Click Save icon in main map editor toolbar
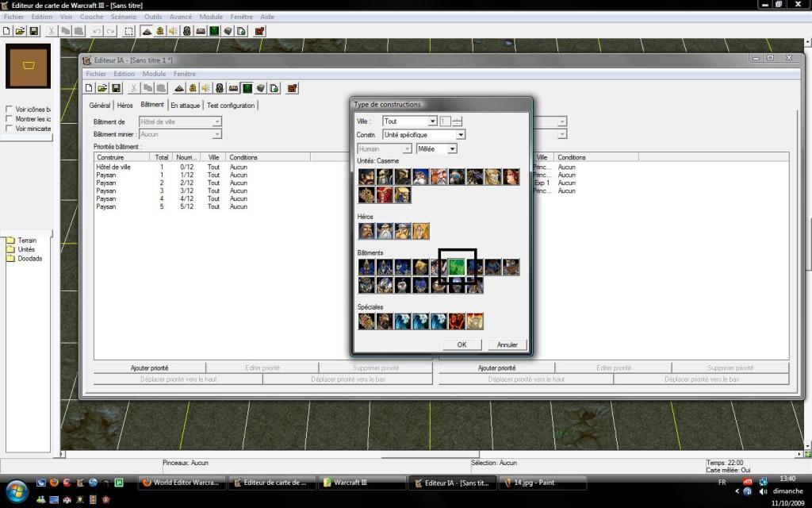The height and width of the screenshot is (508, 812). click(33, 31)
